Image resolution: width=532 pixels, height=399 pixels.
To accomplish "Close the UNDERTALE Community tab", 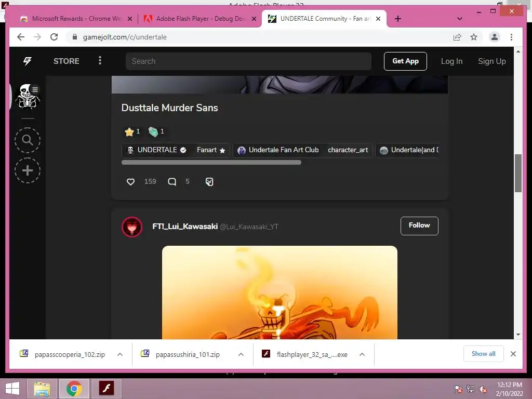I will coord(378,19).
